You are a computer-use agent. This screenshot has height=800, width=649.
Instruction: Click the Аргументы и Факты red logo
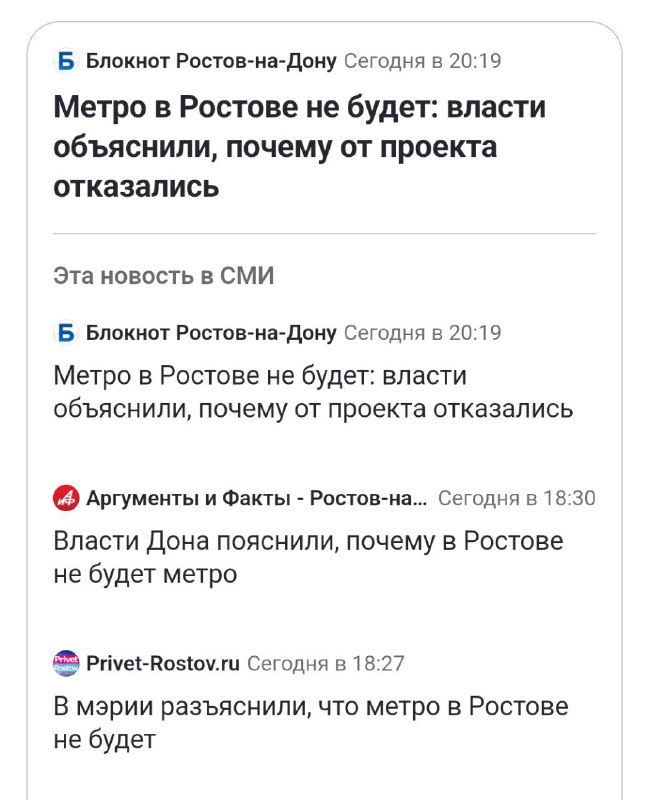tap(66, 498)
